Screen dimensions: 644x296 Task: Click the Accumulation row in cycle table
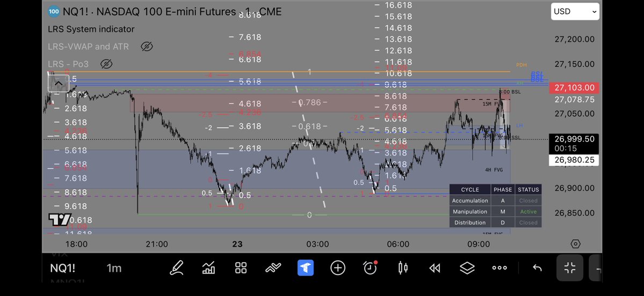point(495,201)
